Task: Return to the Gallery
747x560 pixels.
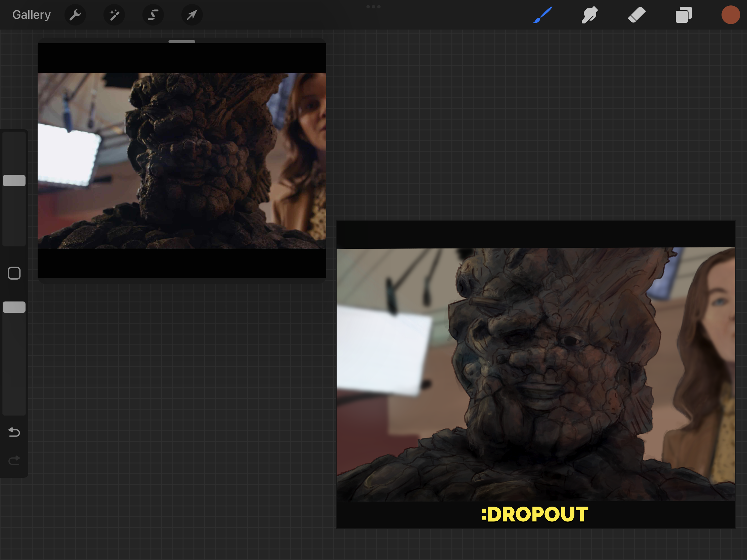Action: click(x=32, y=15)
